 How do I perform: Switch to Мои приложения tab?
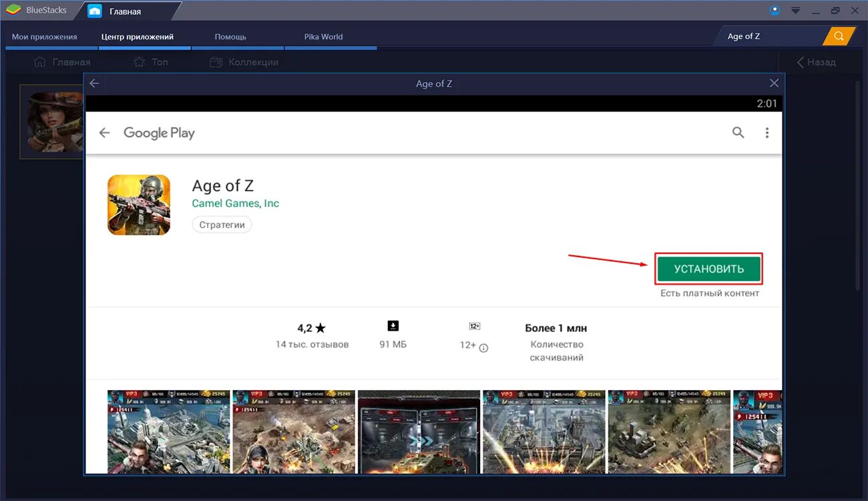click(45, 37)
